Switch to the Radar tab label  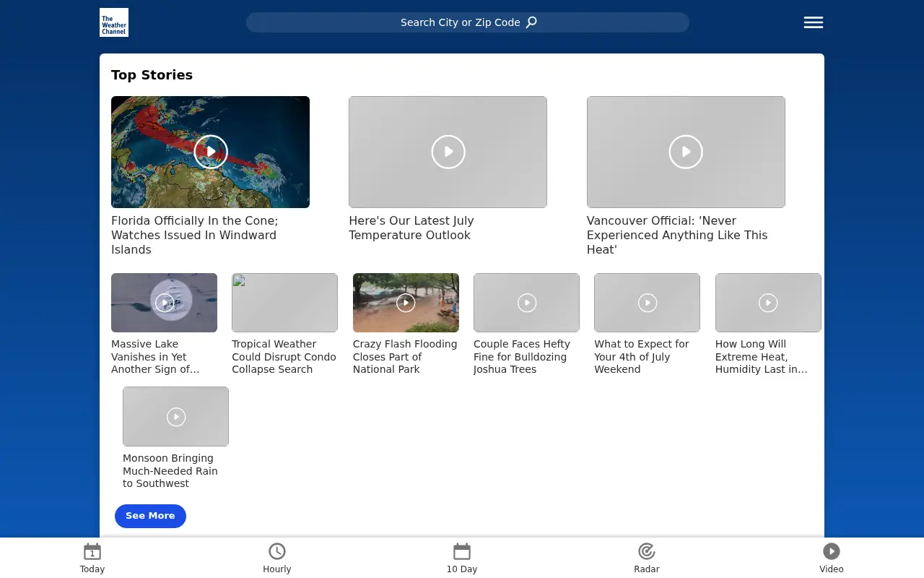647,569
